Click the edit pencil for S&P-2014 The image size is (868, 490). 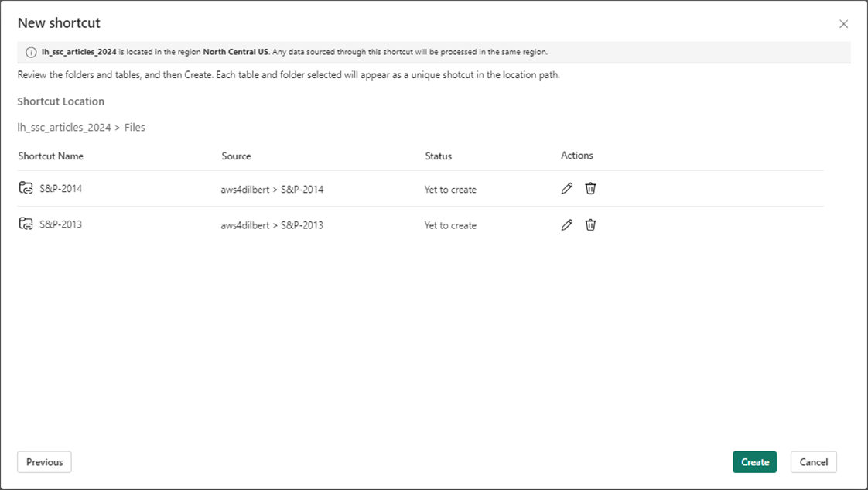pyautogui.click(x=567, y=188)
